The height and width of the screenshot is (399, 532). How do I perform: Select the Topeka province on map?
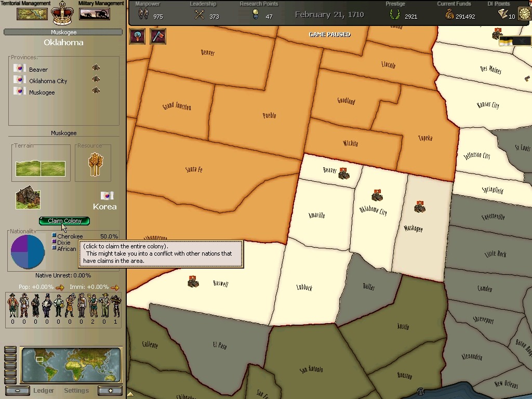[425, 138]
